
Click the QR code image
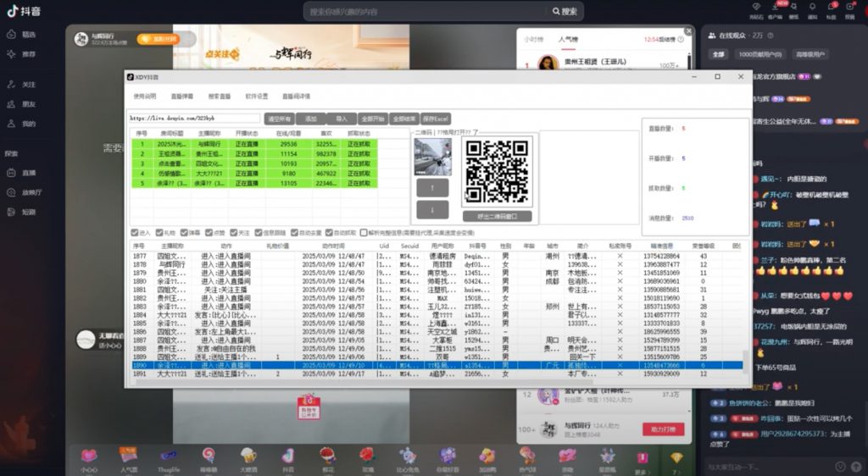pos(497,172)
